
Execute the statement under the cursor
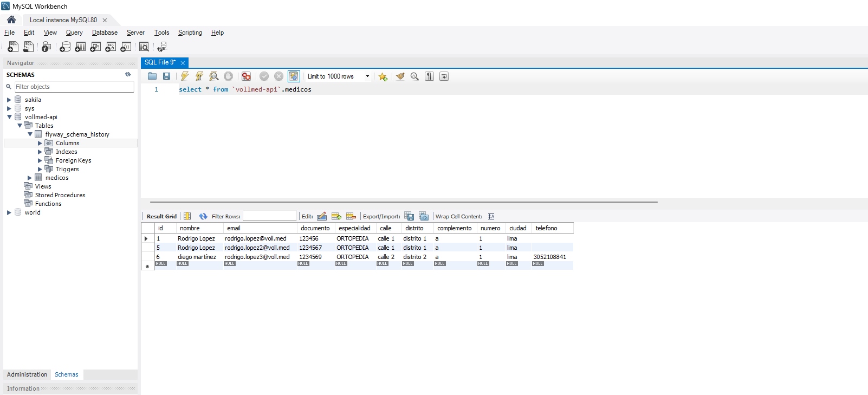(199, 76)
